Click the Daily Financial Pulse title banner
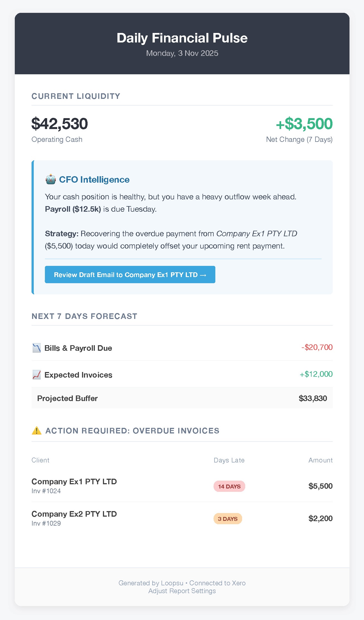 coord(182,38)
